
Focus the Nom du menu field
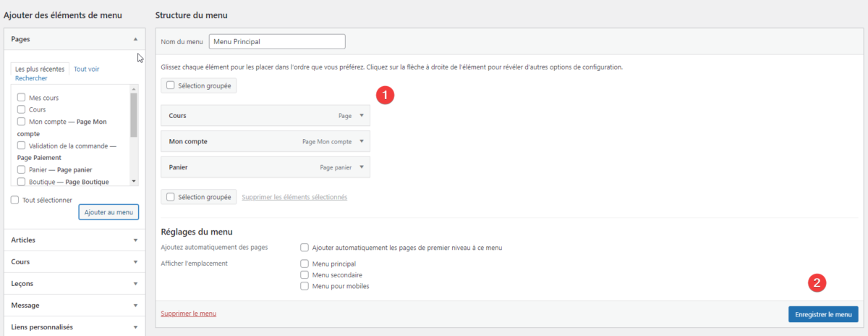tap(277, 41)
